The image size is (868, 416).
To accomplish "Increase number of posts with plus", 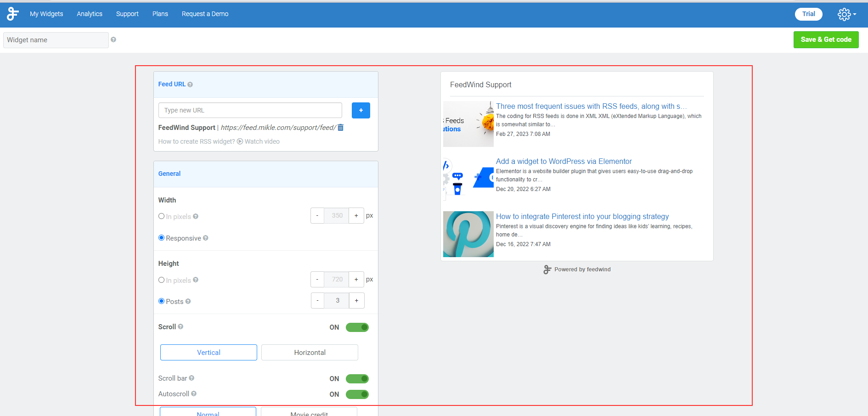I will point(357,300).
